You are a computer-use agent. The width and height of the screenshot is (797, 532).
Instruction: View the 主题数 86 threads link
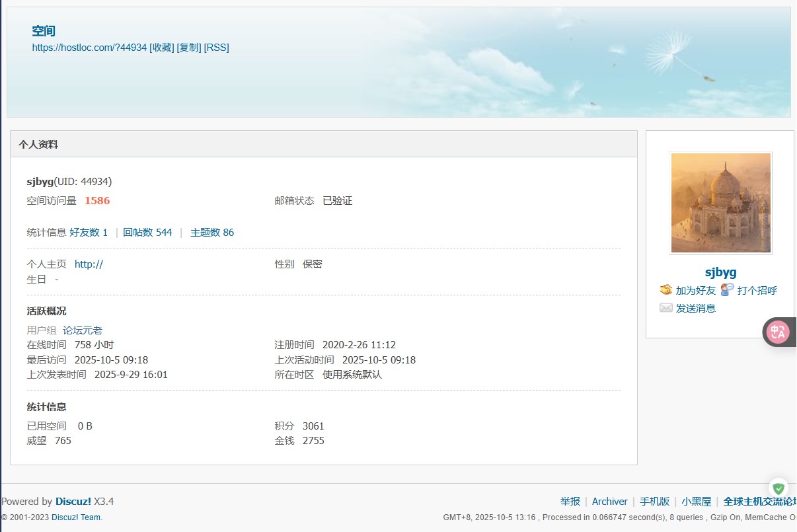[x=212, y=233]
